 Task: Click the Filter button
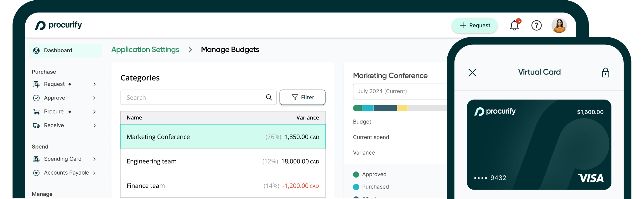coord(302,97)
